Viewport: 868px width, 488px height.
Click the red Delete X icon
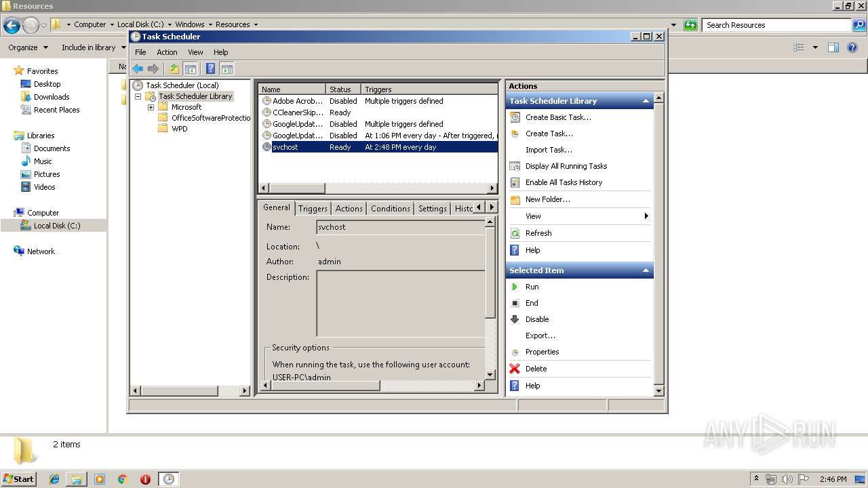(515, 369)
